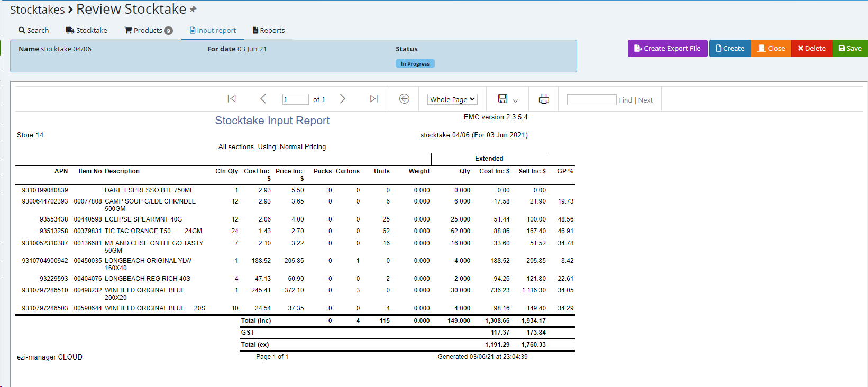Image resolution: width=868 pixels, height=387 pixels.
Task: Click the Create Export File button
Action: (x=668, y=49)
